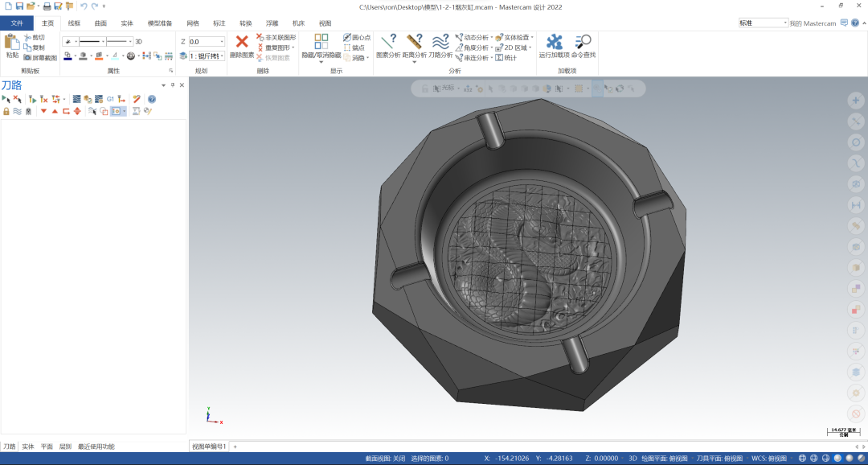Click the 刀路分析 toolpath analysis icon
This screenshot has width=868, height=465.
[440, 42]
